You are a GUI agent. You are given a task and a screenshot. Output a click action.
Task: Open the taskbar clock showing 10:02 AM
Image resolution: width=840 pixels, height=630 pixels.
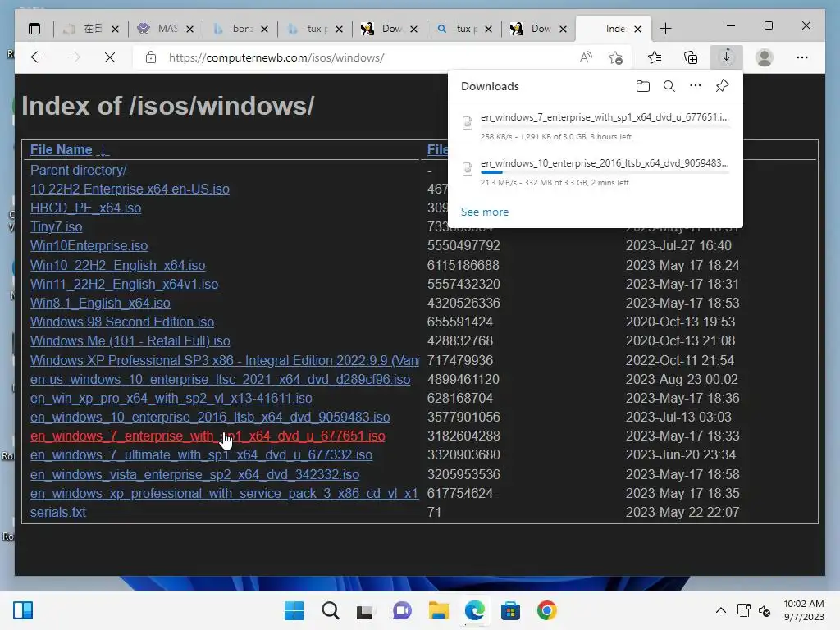click(x=804, y=610)
